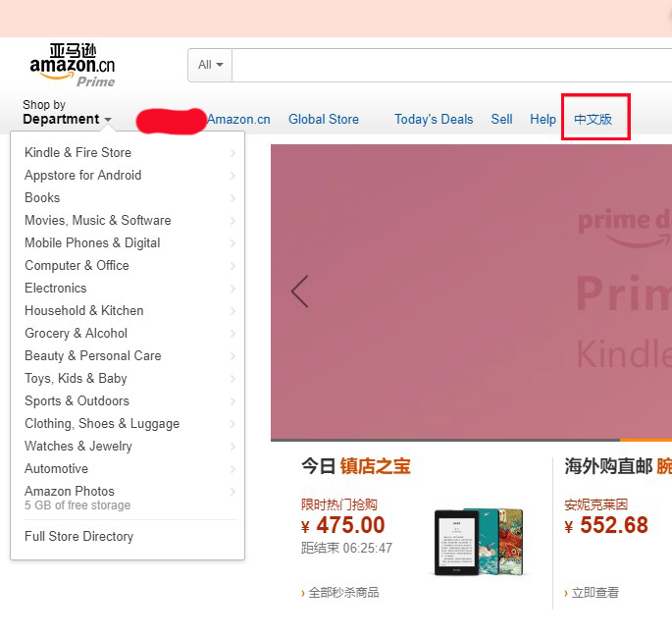Click the 今日 镇店之宝 heading
This screenshot has height=637, width=672.
pyautogui.click(x=356, y=466)
